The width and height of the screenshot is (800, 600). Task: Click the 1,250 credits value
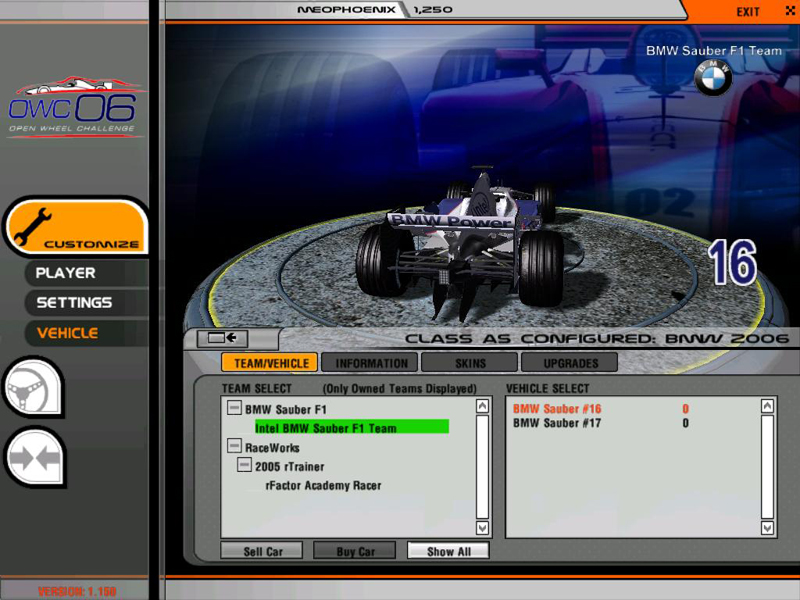click(x=433, y=10)
